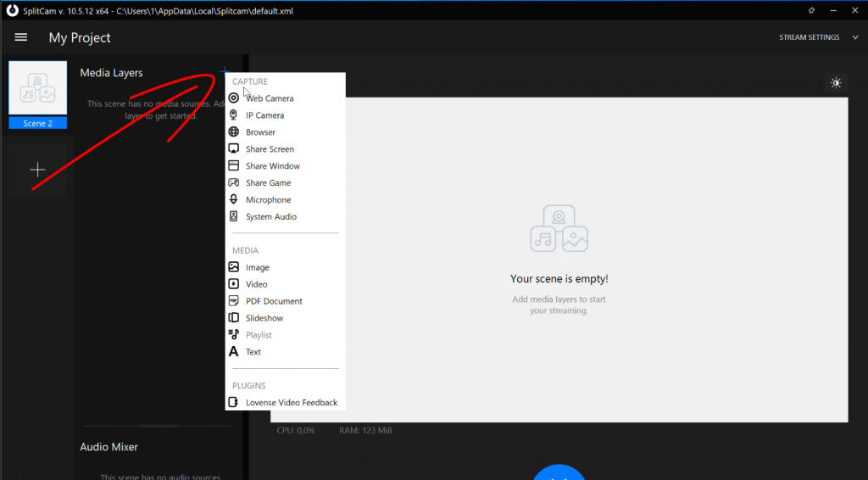Click the empty scene preview placeholder
This screenshot has width=868, height=480.
coord(559,260)
